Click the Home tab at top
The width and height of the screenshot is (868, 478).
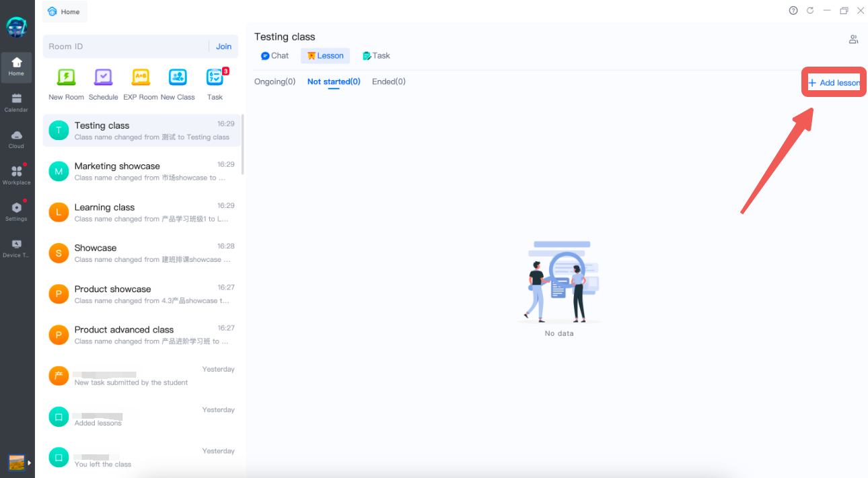pyautogui.click(x=65, y=11)
